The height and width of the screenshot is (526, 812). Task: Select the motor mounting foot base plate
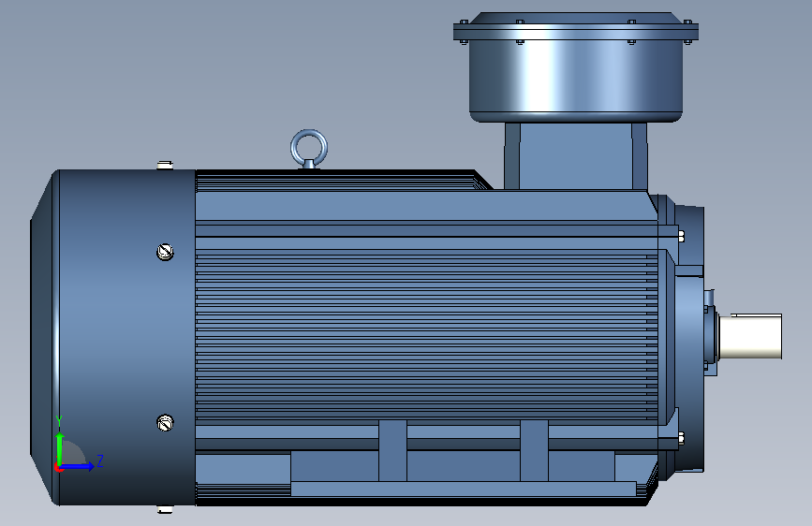(464, 489)
